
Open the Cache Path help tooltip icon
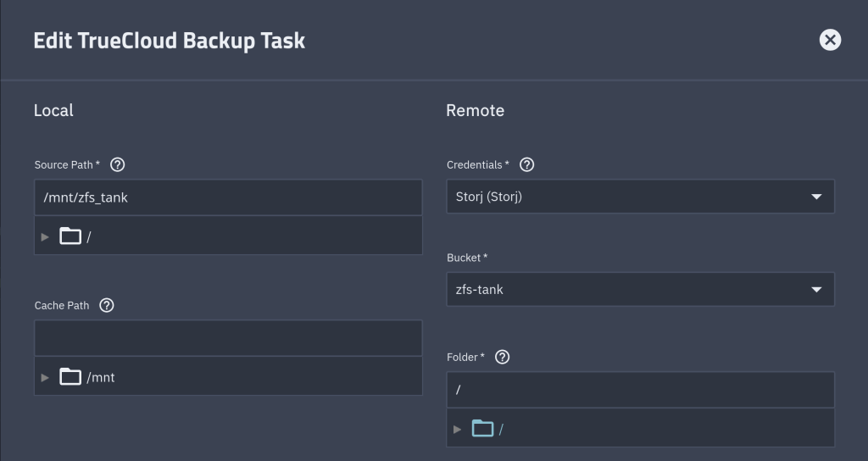107,305
